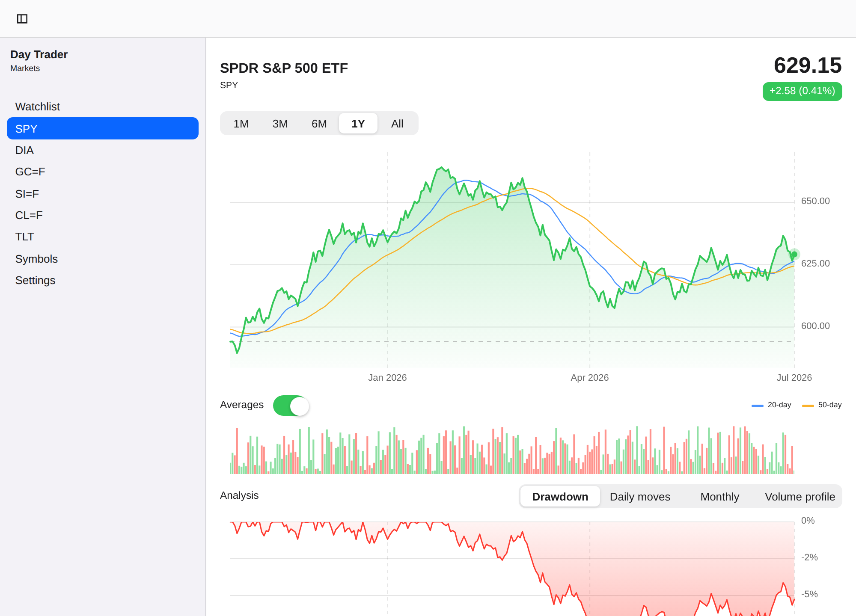The width and height of the screenshot is (856, 616).
Task: Switch to Monthly analysis
Action: point(720,497)
